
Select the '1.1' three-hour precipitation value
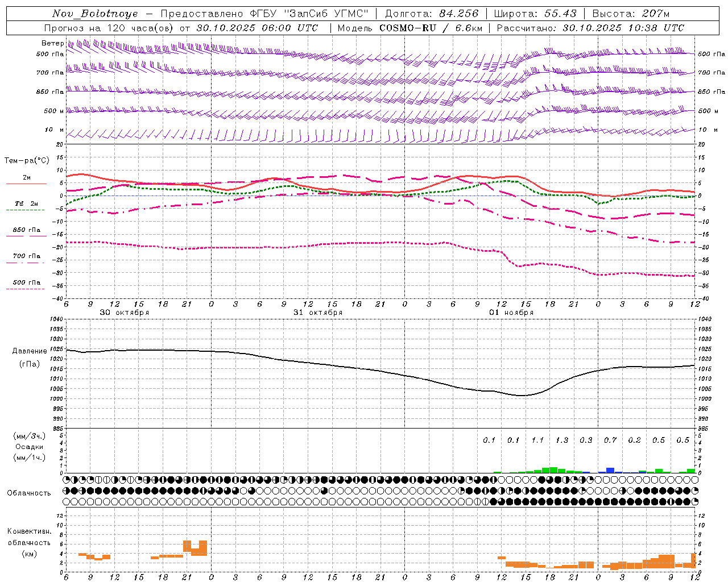click(537, 440)
